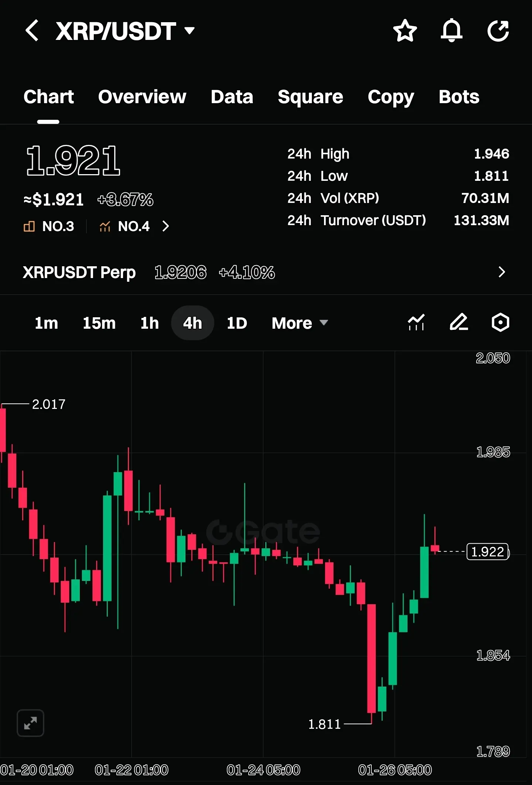Open price alert bell
The height and width of the screenshot is (785, 532).
pos(451,30)
